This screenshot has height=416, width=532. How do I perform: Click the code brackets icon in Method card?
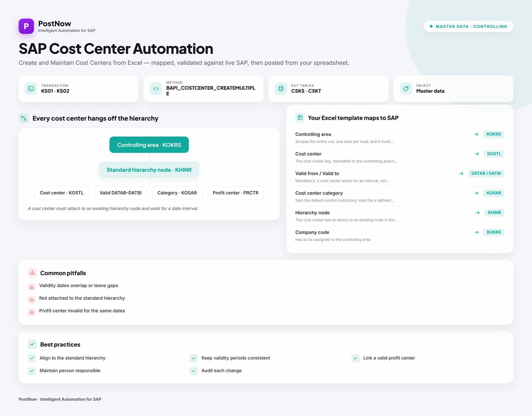coord(156,89)
